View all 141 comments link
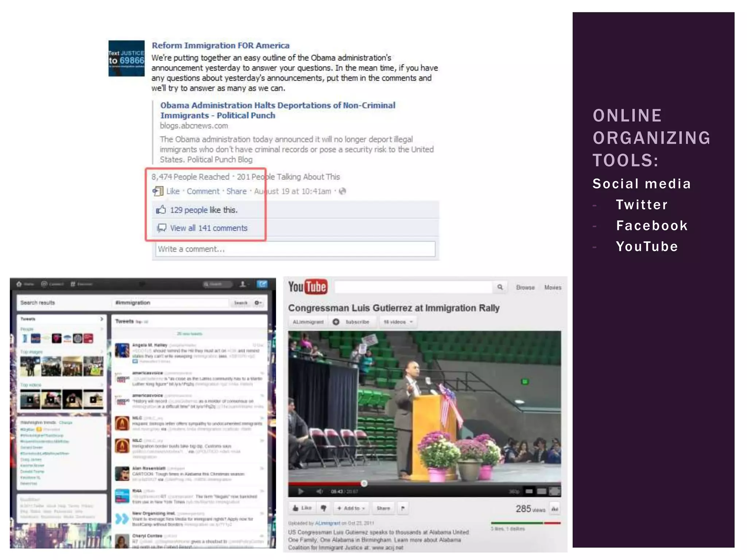The image size is (747, 560). [x=209, y=228]
